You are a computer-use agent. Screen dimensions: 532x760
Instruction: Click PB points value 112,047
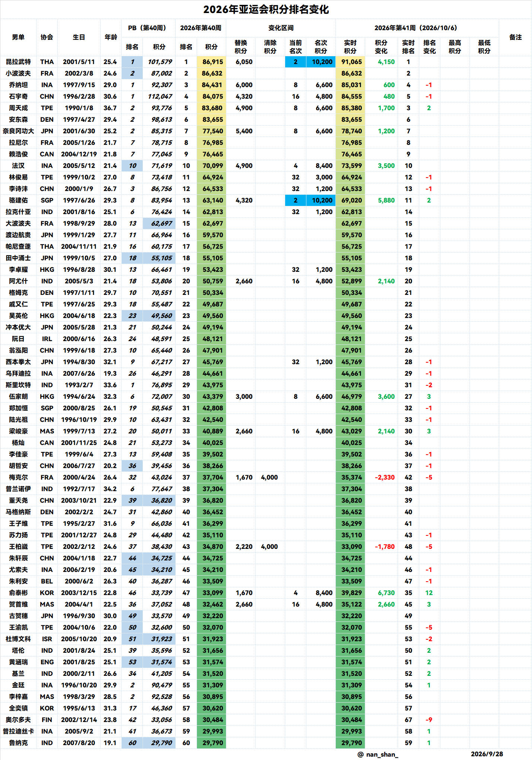pyautogui.click(x=160, y=96)
